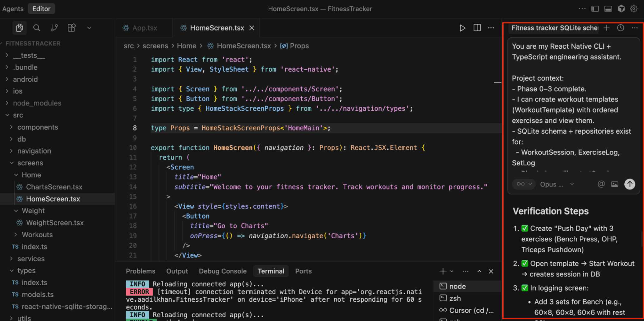The width and height of the screenshot is (644, 321).
Task: Open the Source Control branch icon
Action: click(x=54, y=28)
